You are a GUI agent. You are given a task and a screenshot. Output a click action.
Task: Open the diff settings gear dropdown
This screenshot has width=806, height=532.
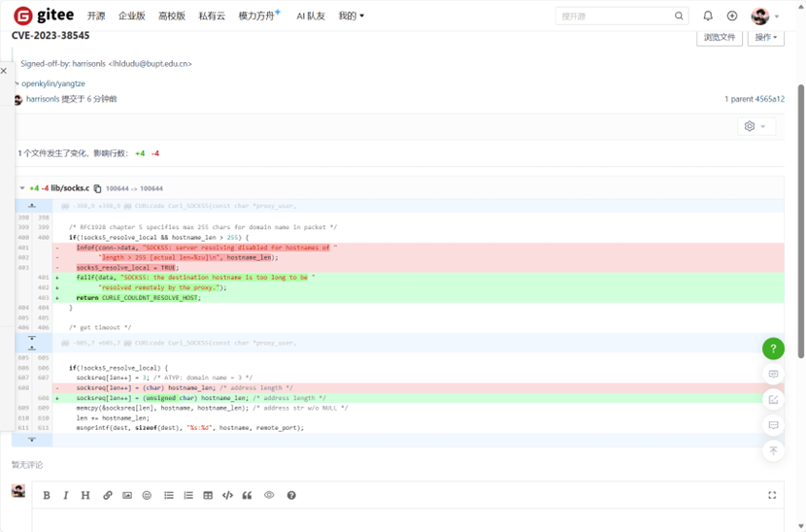point(755,126)
